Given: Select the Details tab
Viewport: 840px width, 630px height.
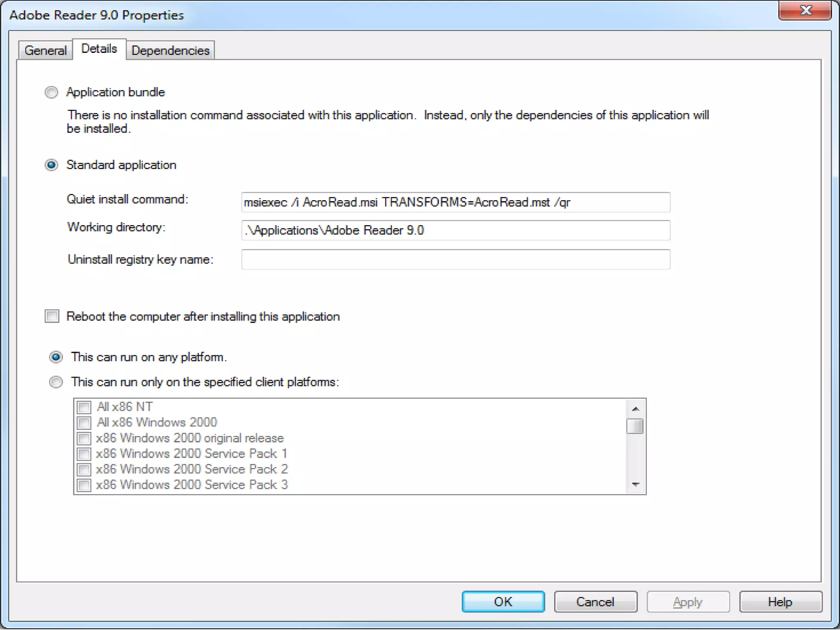Looking at the screenshot, I should (99, 49).
